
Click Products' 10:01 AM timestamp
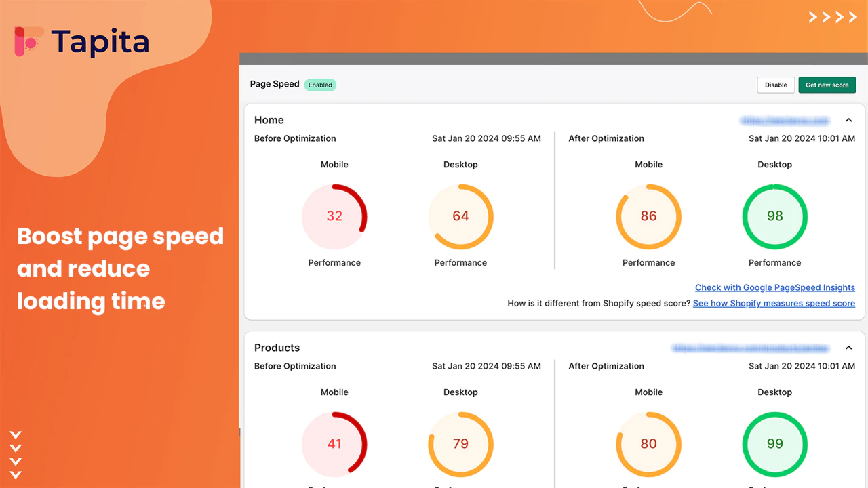point(802,366)
